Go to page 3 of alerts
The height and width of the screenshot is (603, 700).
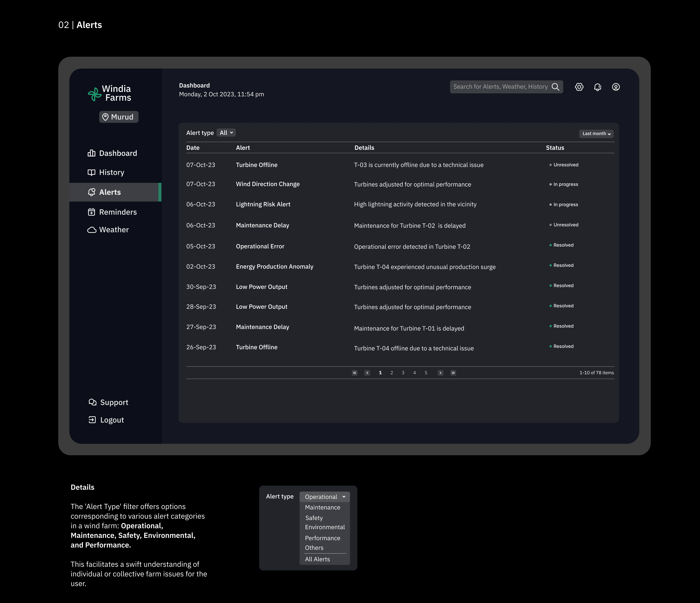pyautogui.click(x=403, y=373)
